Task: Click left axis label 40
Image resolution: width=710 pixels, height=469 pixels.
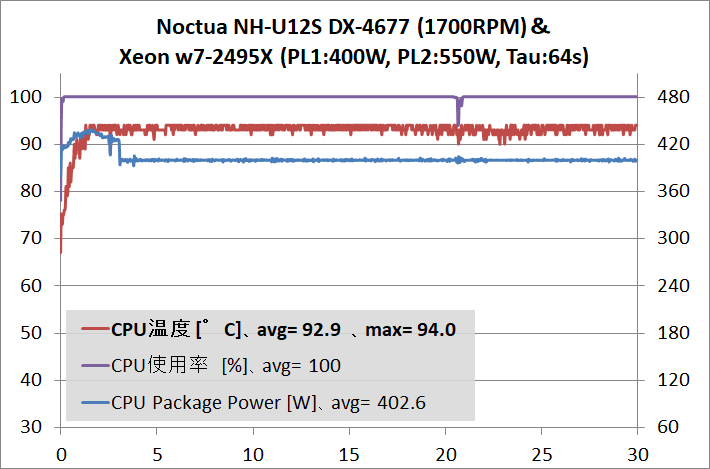Action: point(31,380)
